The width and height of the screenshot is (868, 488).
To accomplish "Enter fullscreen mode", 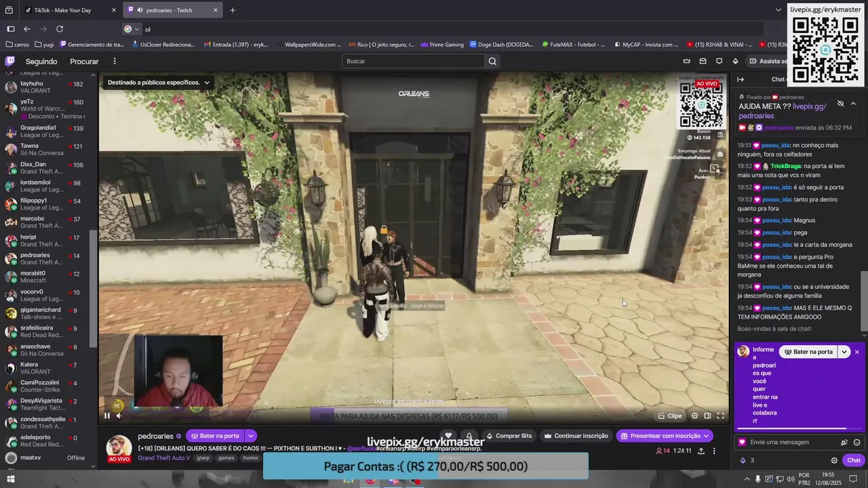I will 720,415.
